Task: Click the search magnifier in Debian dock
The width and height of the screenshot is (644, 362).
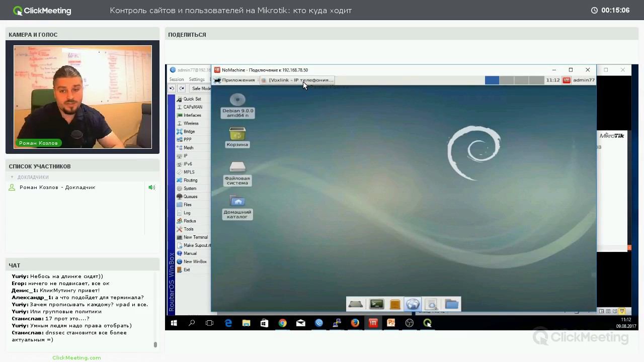Action: pos(431,304)
